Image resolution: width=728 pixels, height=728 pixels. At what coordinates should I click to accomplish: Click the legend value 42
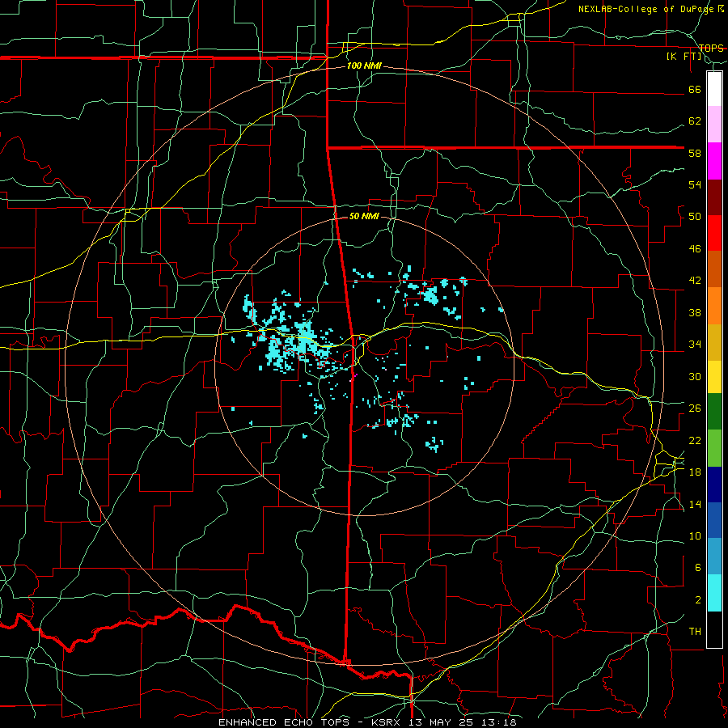[695, 281]
